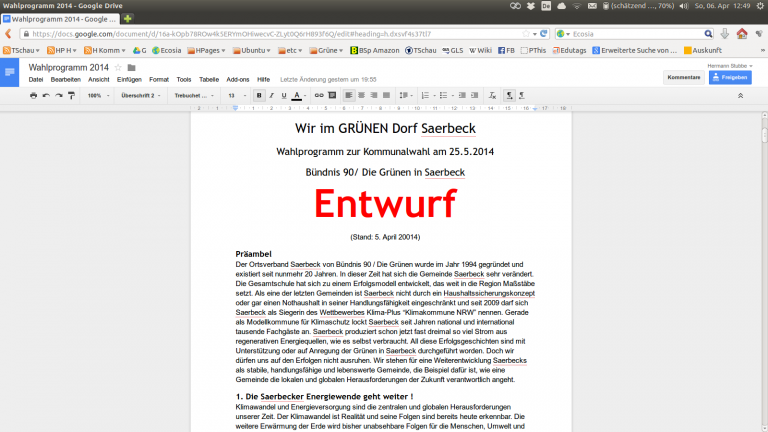Toggle bold formatting
Image resolution: width=768 pixels, height=432 pixels.
pos(259,96)
